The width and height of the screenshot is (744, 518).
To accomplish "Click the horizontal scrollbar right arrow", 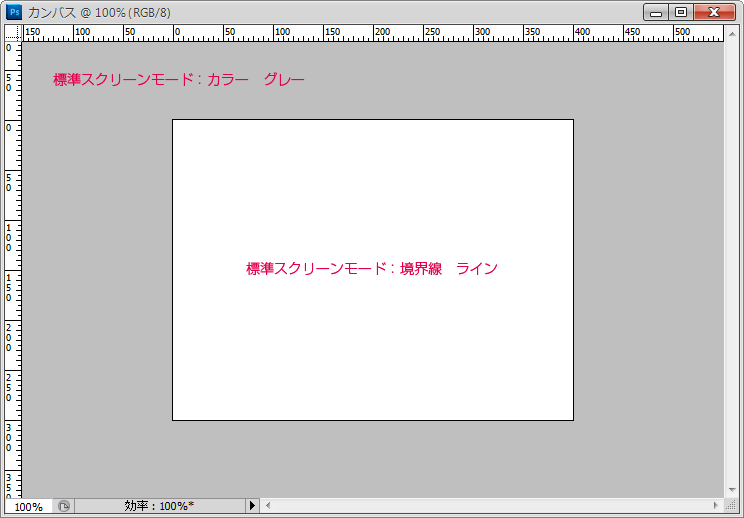I will pyautogui.click(x=716, y=506).
